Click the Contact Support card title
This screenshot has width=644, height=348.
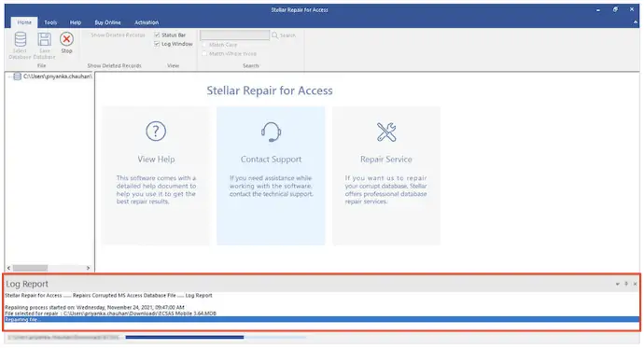(271, 160)
